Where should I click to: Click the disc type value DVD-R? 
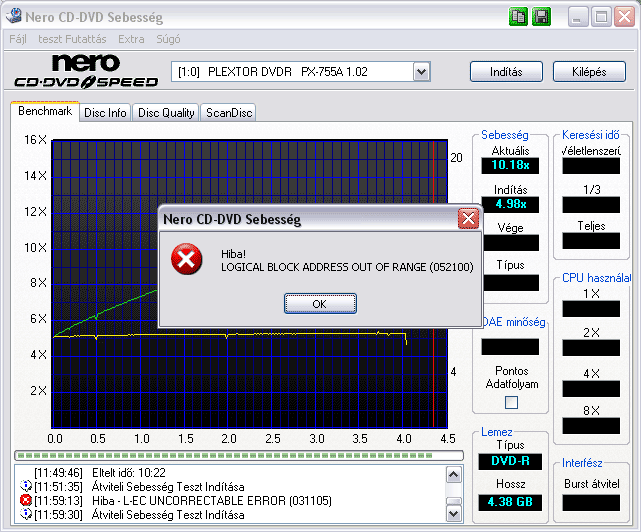click(510, 461)
